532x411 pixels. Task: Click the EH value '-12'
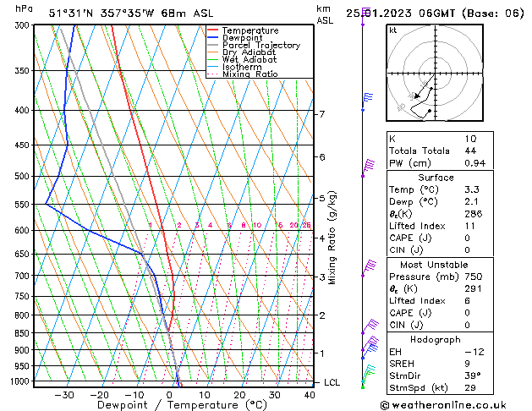point(474,352)
